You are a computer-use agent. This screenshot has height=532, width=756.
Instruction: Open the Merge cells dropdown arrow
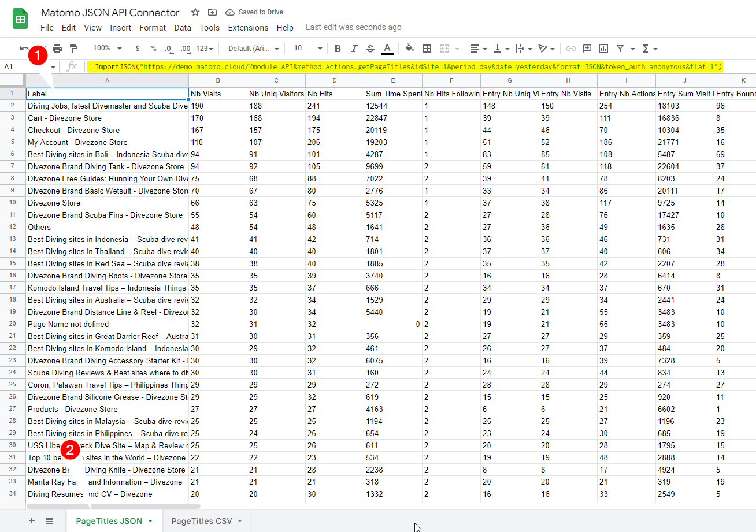point(457,49)
